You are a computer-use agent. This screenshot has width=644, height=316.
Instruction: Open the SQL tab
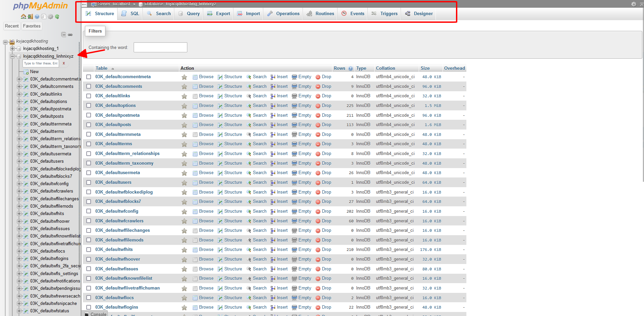click(130, 14)
